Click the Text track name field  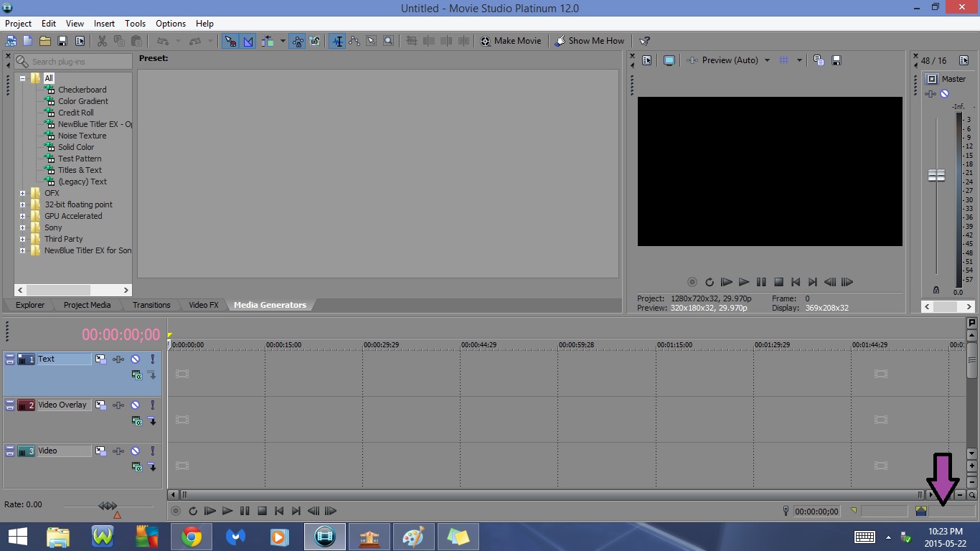[x=65, y=359]
